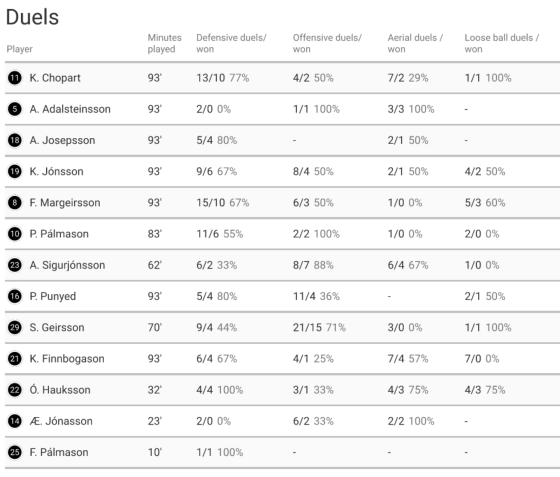Click the Aerial duels / won header
Screen dimensions: 560x477
click(x=415, y=43)
